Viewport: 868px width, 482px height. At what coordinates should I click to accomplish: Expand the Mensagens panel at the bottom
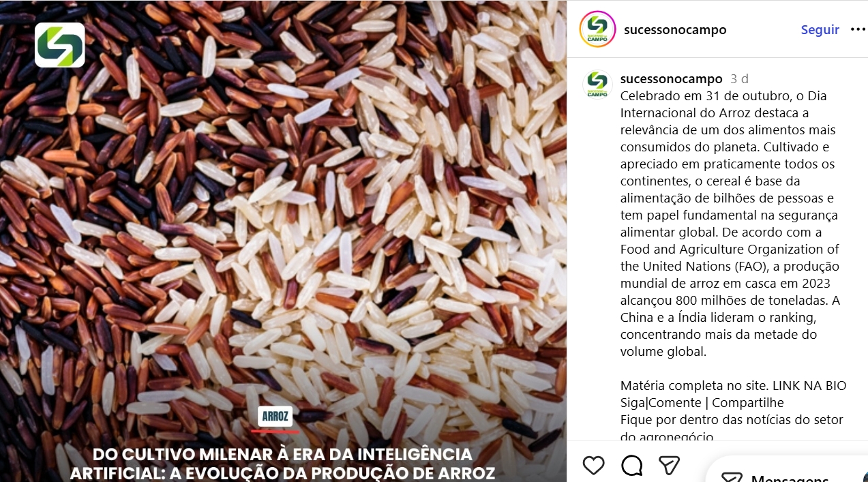785,470
